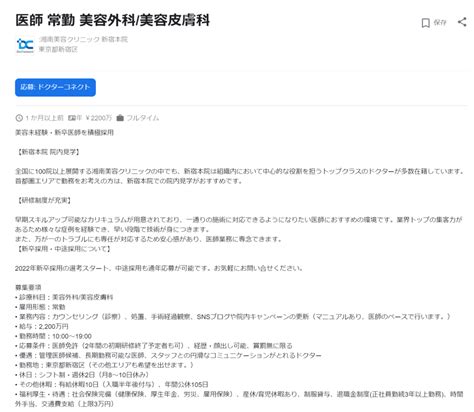
Task: Click the location text 東京都新宿区
Action: pyautogui.click(x=58, y=49)
